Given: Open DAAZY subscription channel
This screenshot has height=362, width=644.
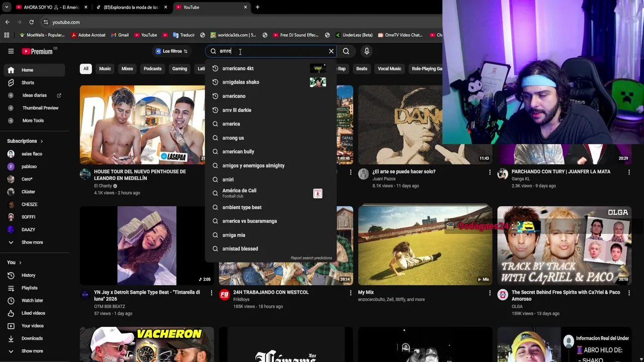Looking at the screenshot, I should click(34, 229).
